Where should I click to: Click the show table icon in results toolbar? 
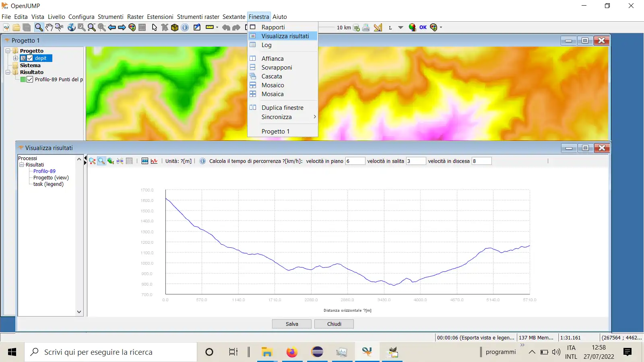(145, 161)
